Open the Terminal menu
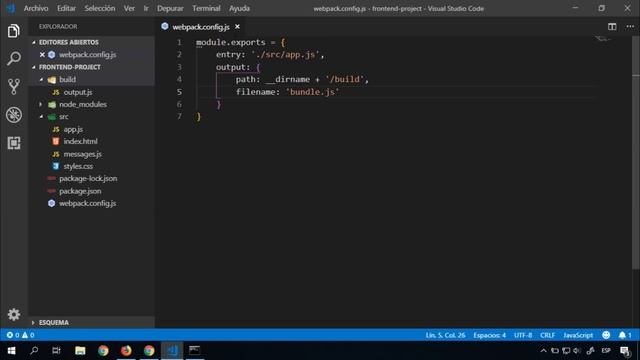Image resolution: width=640 pixels, height=360 pixels. [206, 8]
